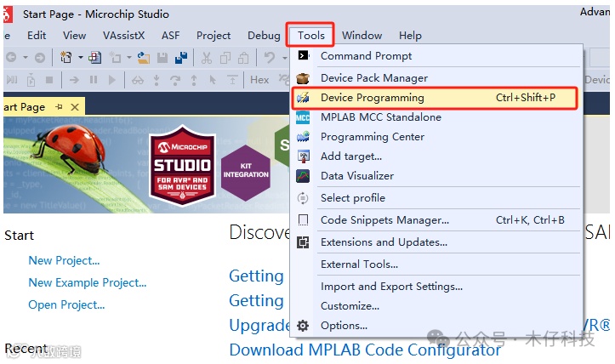The width and height of the screenshot is (615, 364).
Task: Toggle Hex display in debug toolbar
Action: (259, 80)
